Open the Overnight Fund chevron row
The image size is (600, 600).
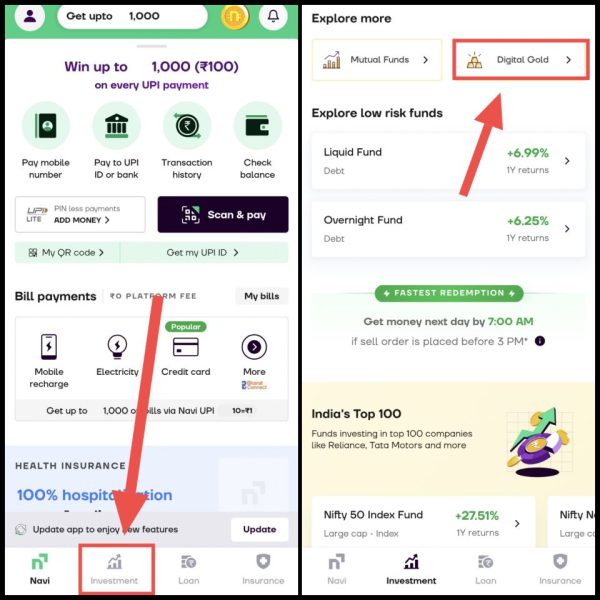(x=448, y=229)
